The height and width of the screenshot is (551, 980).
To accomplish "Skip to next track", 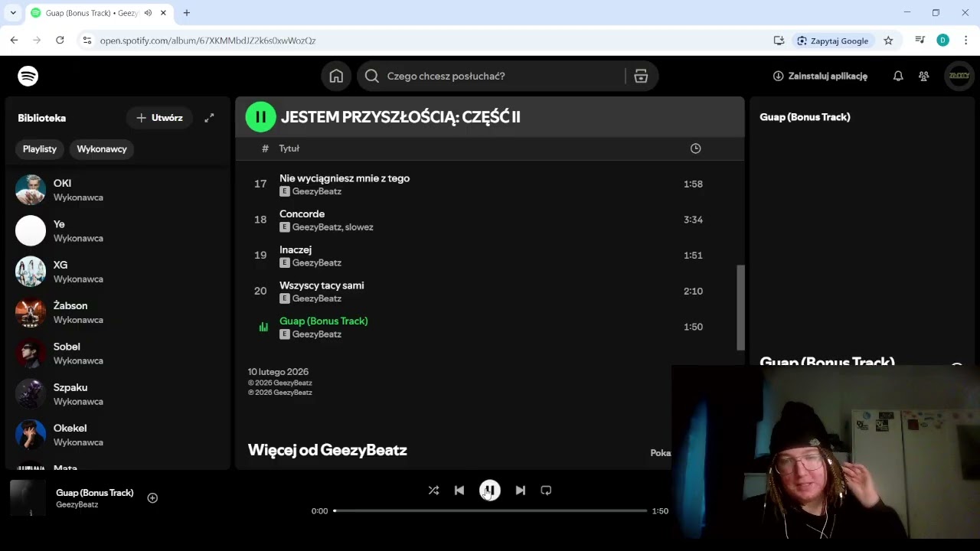I will (x=521, y=491).
